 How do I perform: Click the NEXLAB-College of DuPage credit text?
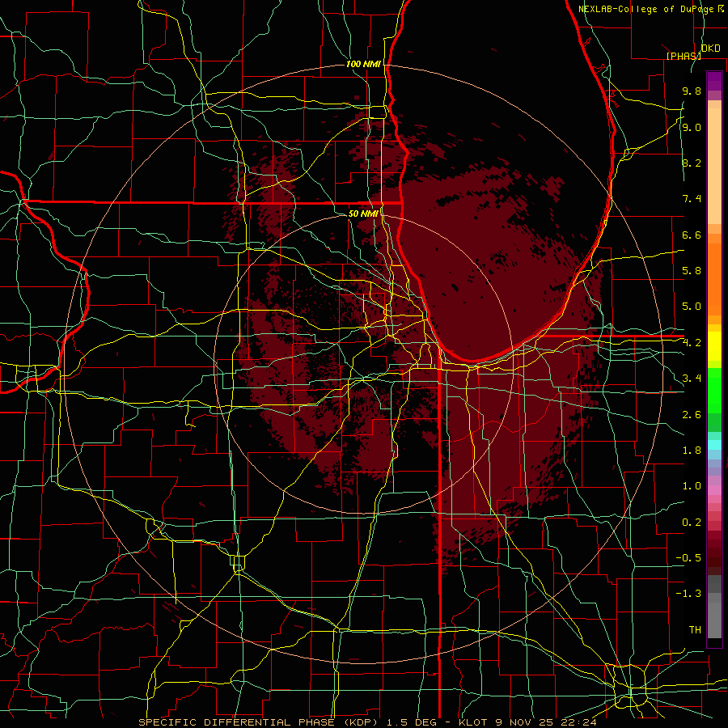(x=646, y=9)
